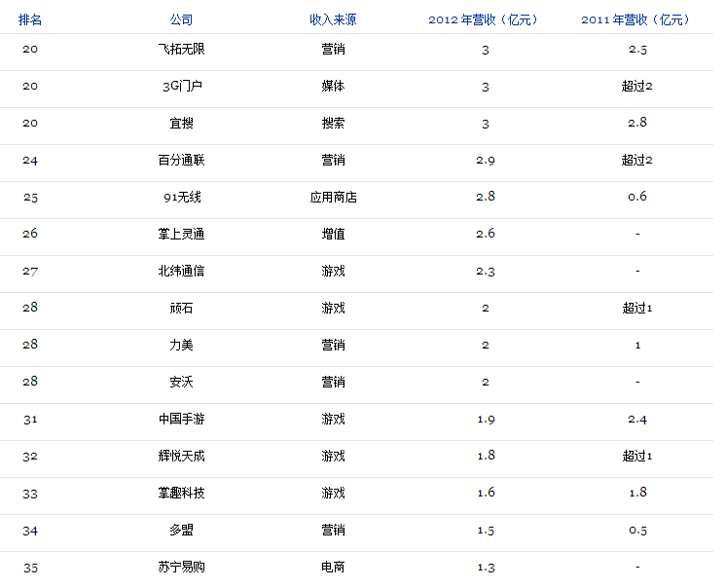726x588 pixels.
Task: Click 2011 revenue 0.6 for 91无线
Action: [637, 197]
